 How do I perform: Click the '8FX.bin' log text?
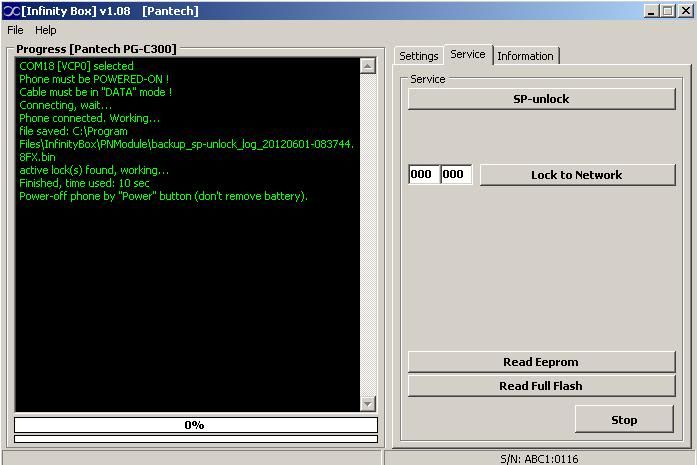pyautogui.click(x=37, y=157)
